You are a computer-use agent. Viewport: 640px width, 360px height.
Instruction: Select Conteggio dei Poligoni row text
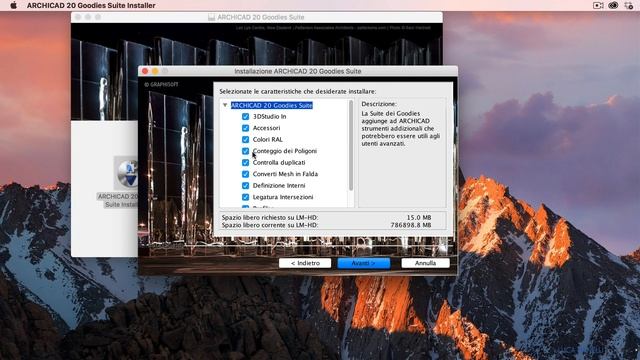pos(285,151)
